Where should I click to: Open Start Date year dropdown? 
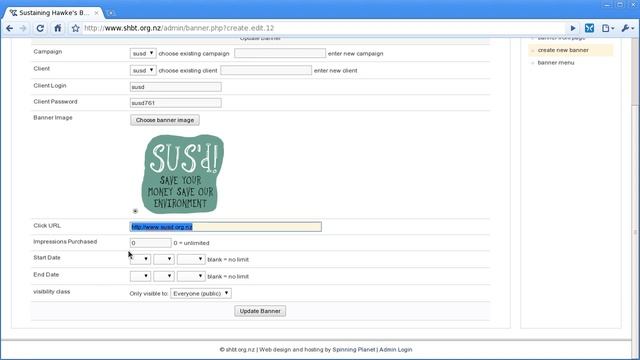[x=191, y=259]
